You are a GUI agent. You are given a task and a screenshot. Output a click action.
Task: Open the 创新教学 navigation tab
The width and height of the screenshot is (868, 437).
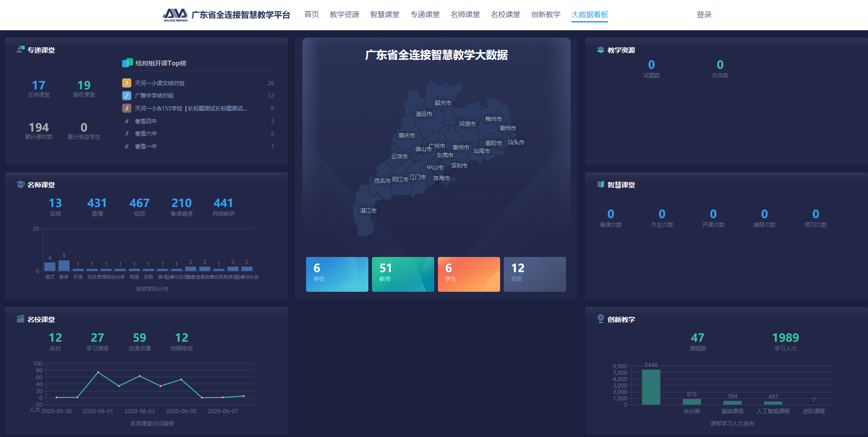pyautogui.click(x=545, y=15)
